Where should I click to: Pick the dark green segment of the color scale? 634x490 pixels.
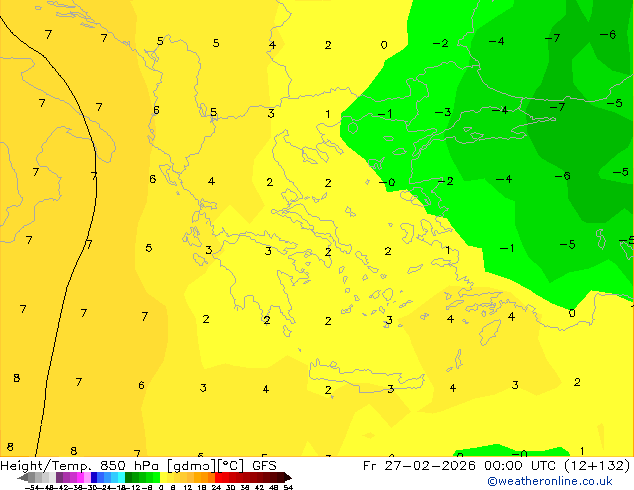128,477
